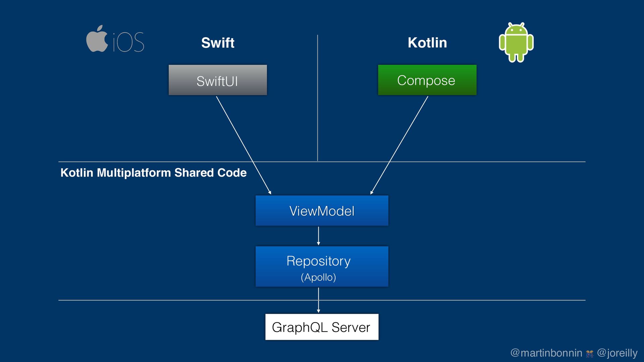Click the confetti ball emoji between handles

(589, 354)
